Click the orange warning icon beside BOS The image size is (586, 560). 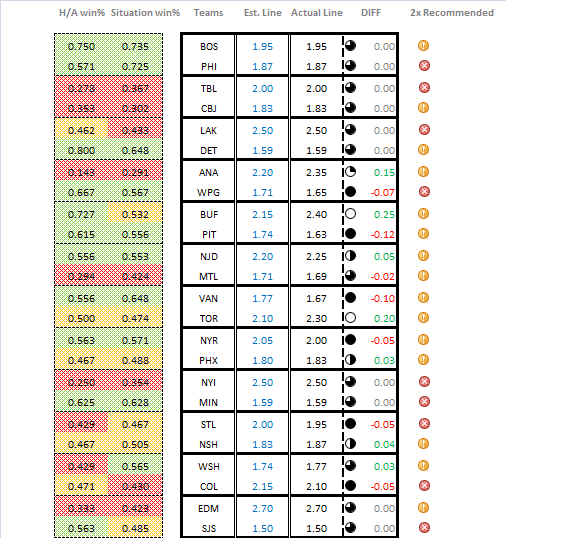pos(423,46)
